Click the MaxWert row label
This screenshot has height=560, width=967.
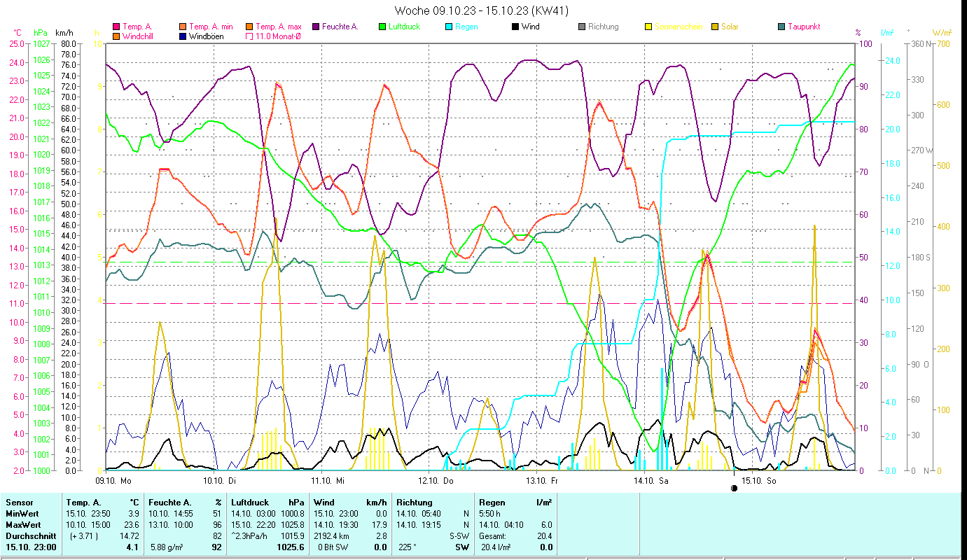pyautogui.click(x=24, y=524)
